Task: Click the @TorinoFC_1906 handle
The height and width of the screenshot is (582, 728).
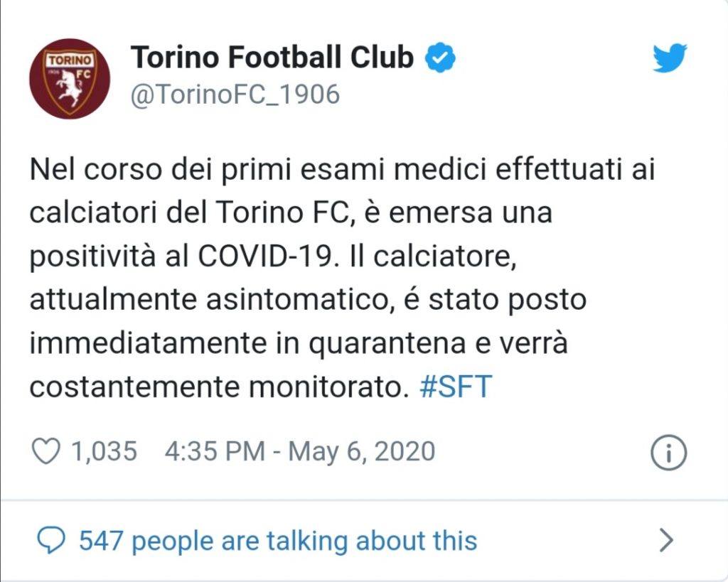Action: pos(235,95)
